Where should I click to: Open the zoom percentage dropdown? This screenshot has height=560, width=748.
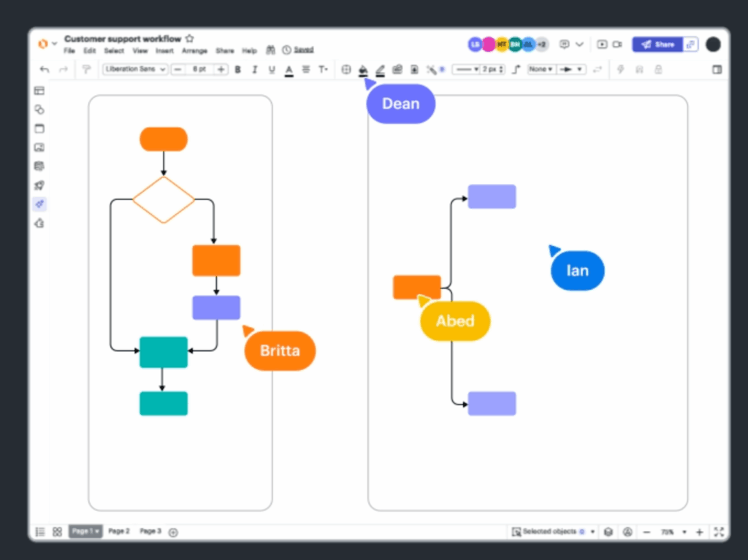[673, 532]
